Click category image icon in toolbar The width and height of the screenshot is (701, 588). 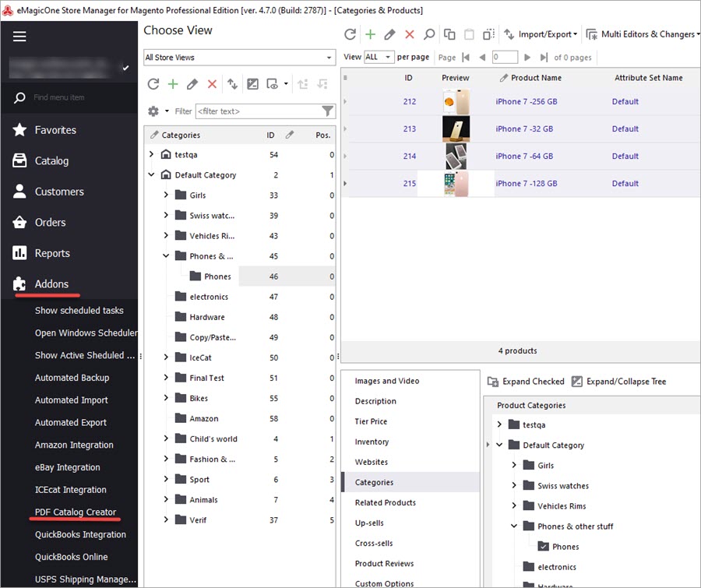pos(252,83)
